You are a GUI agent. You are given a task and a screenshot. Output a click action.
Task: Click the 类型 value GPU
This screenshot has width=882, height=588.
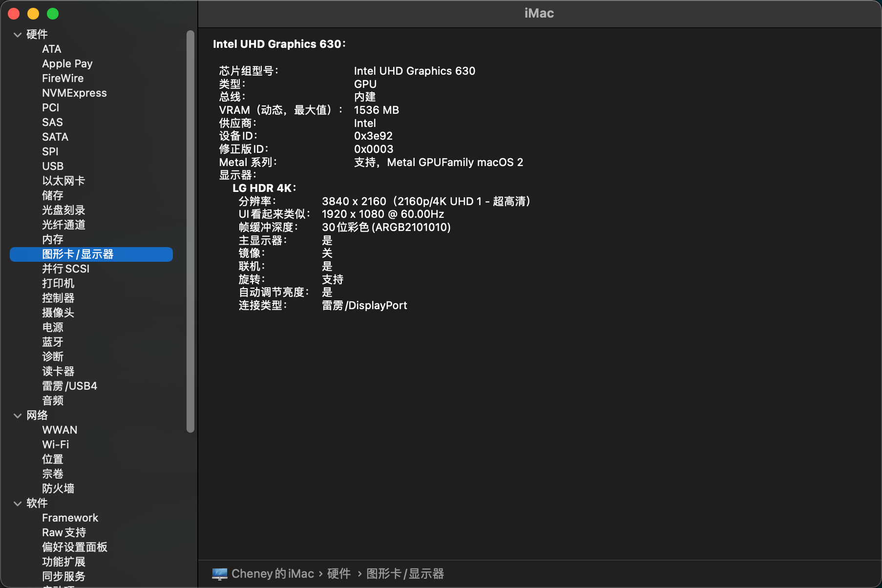365,84
